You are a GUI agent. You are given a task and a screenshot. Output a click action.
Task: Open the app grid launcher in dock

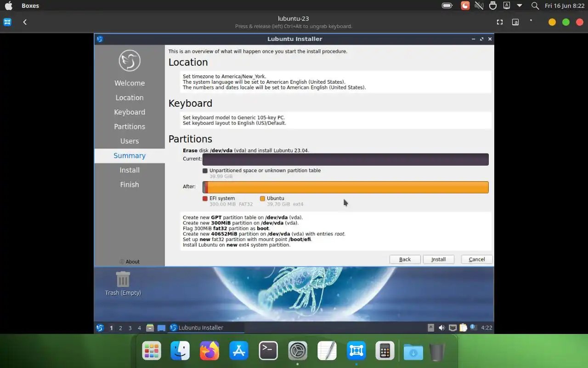point(152,351)
